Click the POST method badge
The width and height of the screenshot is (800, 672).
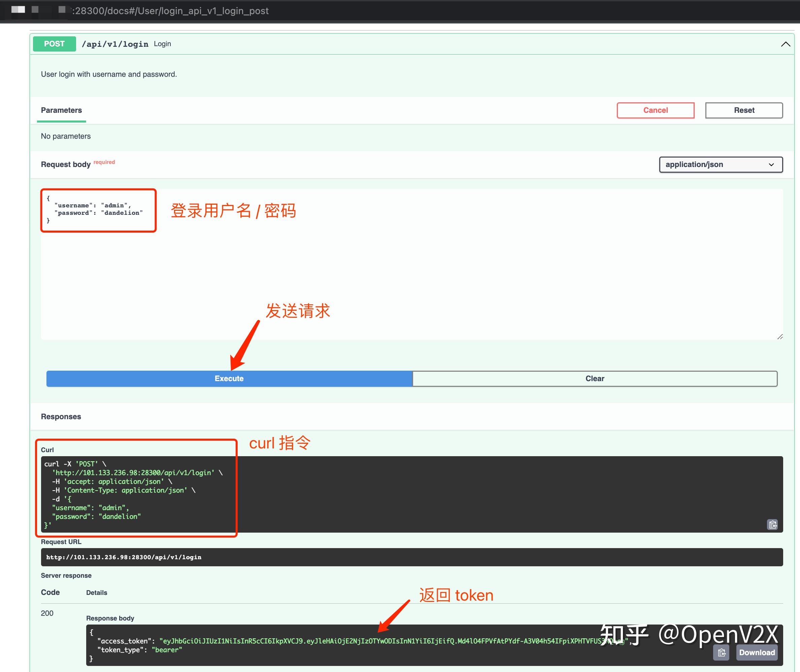point(54,44)
